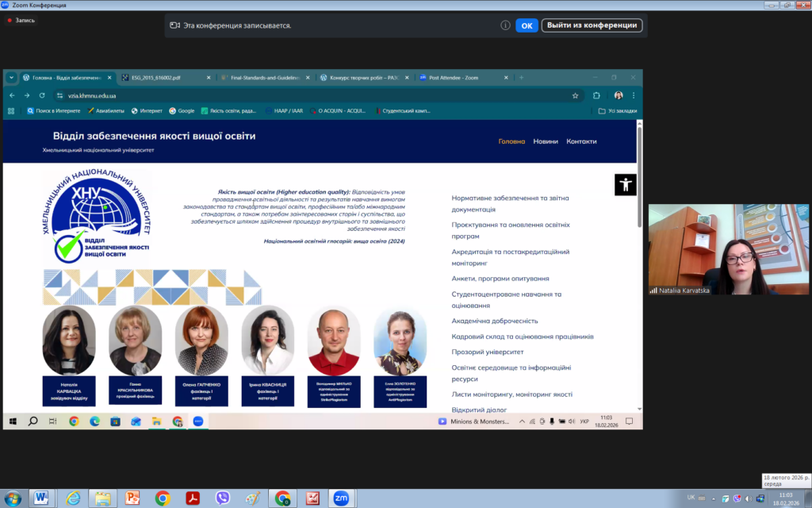The height and width of the screenshot is (508, 812).
Task: Click the info icon in recording banner
Action: pos(505,25)
